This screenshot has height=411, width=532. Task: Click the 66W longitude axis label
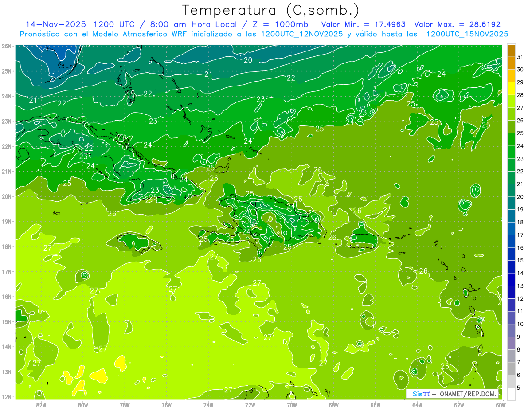pyautogui.click(x=376, y=405)
